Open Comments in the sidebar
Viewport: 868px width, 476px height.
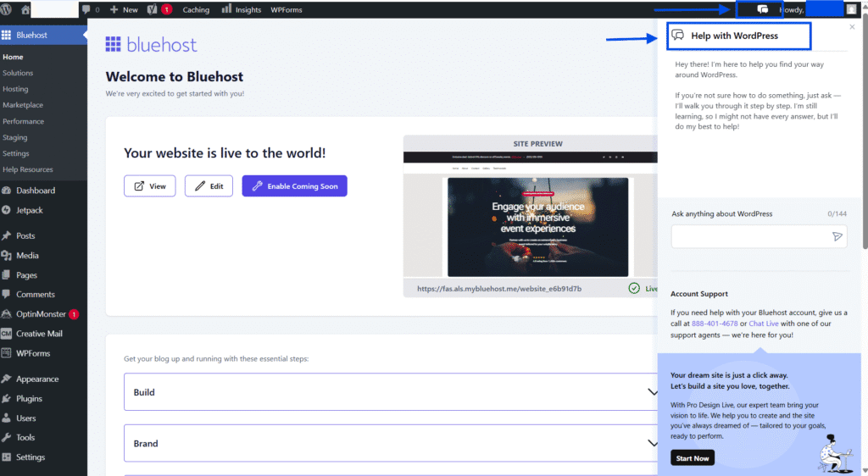tap(44, 294)
